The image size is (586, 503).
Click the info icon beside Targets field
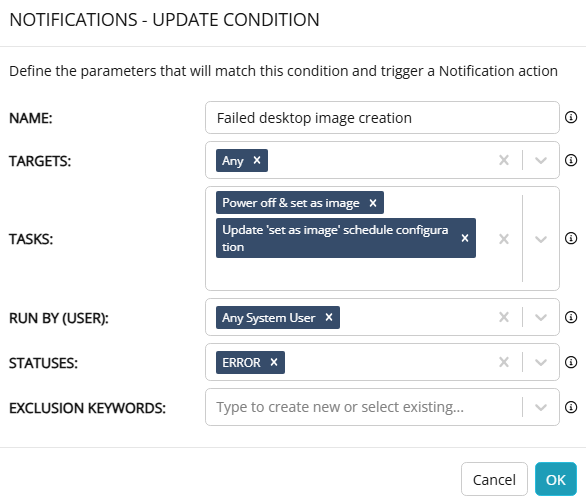[571, 160]
